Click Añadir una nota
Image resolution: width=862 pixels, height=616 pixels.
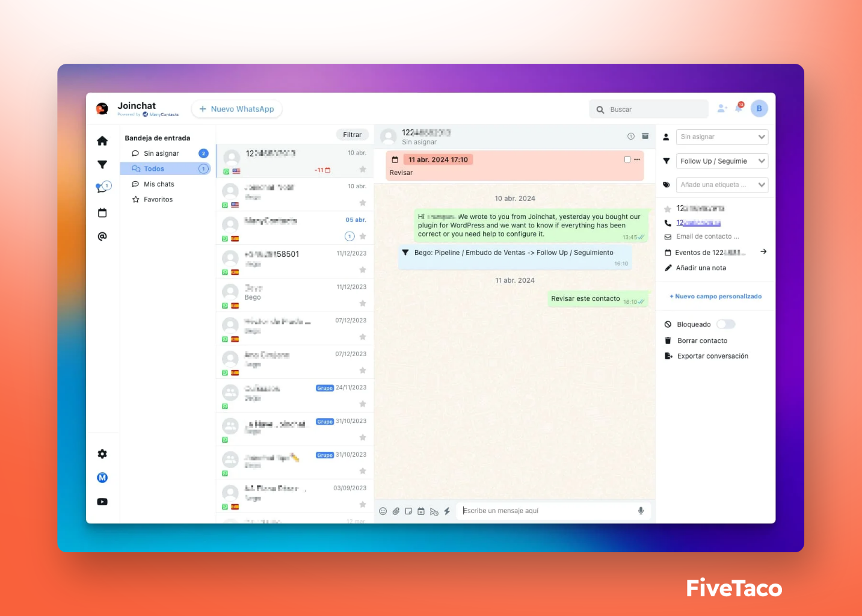click(701, 268)
